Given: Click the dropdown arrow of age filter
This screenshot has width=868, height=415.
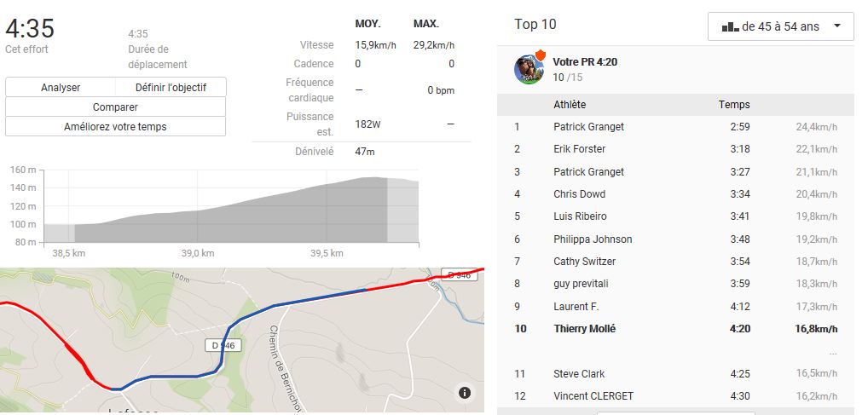Looking at the screenshot, I should click(837, 26).
